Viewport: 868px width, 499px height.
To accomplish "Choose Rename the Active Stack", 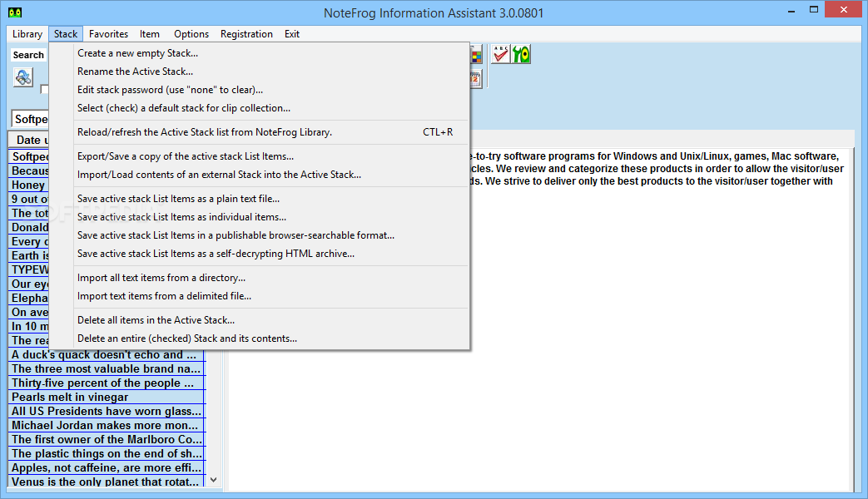I will pyautogui.click(x=259, y=72).
